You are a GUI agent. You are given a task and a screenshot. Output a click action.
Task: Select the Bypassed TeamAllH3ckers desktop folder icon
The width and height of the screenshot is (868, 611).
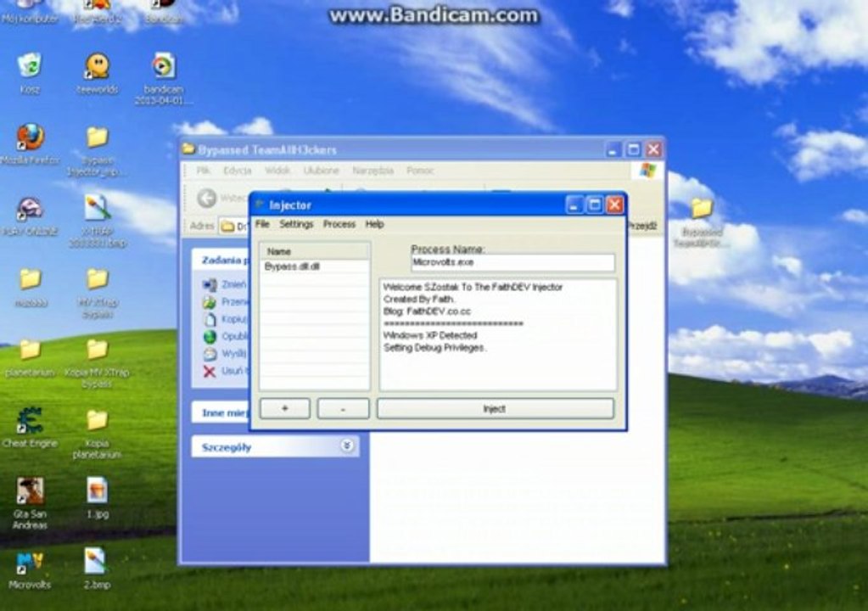[702, 209]
